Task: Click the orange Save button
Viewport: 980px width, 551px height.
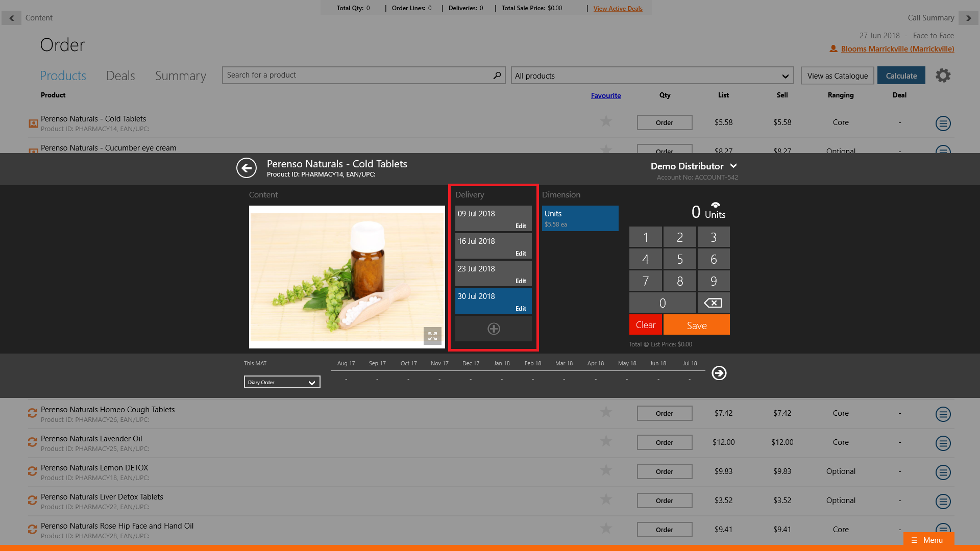Action: pos(696,325)
